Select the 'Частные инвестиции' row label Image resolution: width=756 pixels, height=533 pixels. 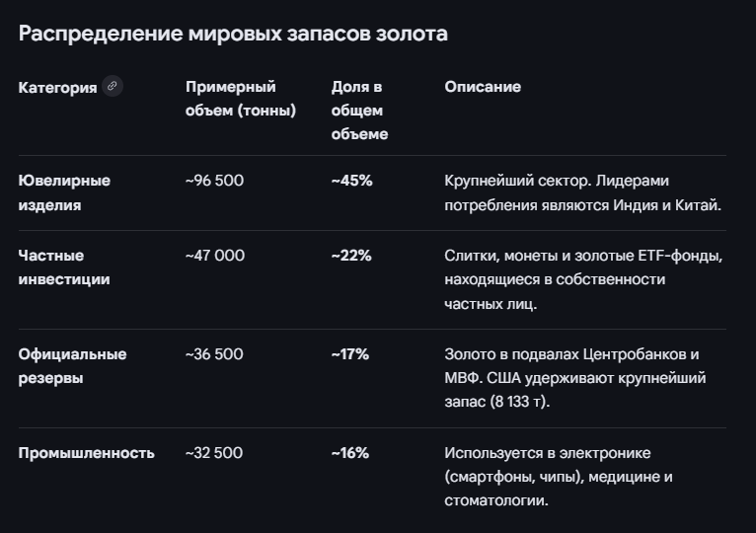(64, 267)
